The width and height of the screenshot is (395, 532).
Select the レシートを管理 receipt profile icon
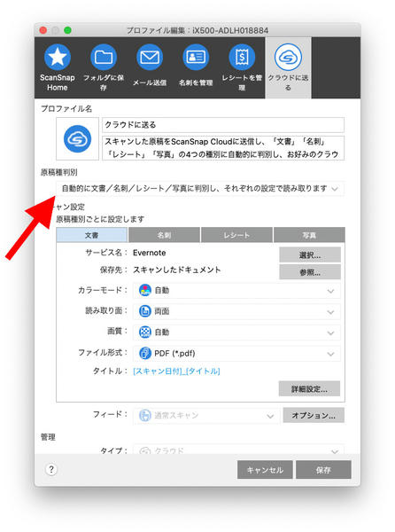[x=242, y=57]
